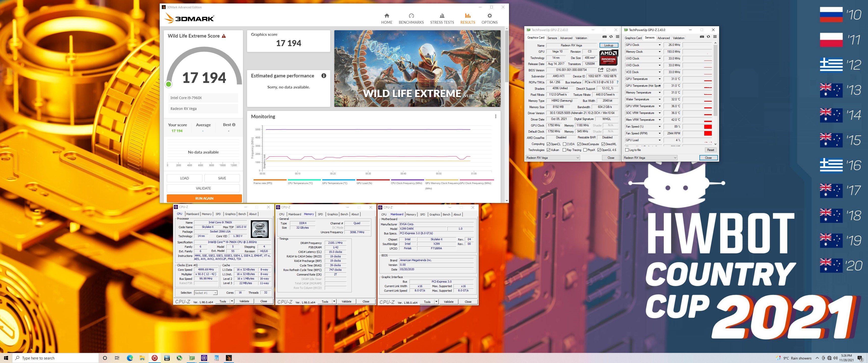Image resolution: width=868 pixels, height=363 pixels.
Task: Open 3DMark STRESS TESTS tab
Action: coord(442,19)
